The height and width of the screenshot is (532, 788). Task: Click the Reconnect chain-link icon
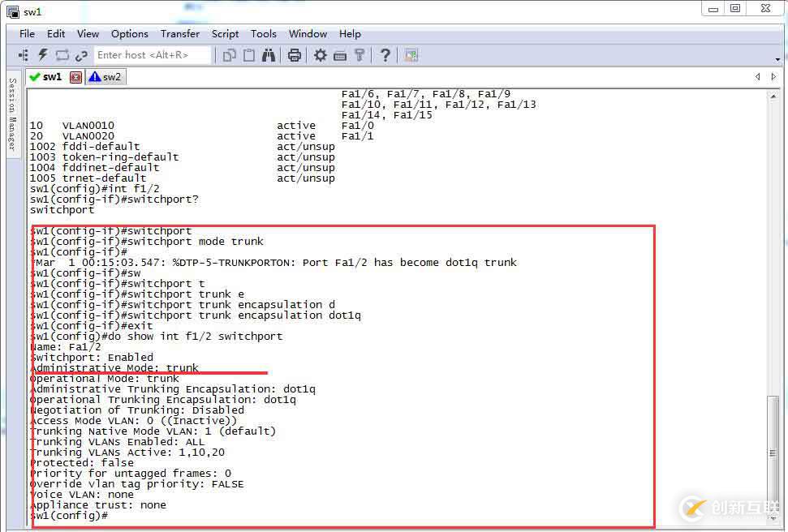[x=81, y=56]
